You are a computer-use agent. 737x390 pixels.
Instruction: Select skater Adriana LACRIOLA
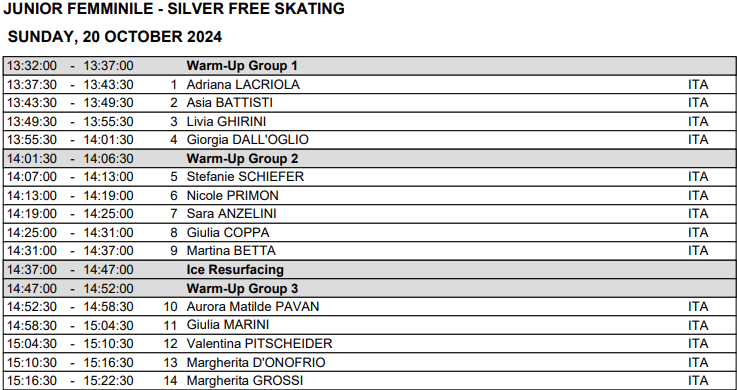click(243, 85)
